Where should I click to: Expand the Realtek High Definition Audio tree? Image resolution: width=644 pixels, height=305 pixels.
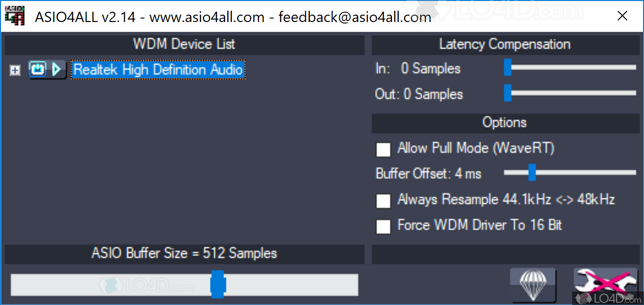point(15,71)
